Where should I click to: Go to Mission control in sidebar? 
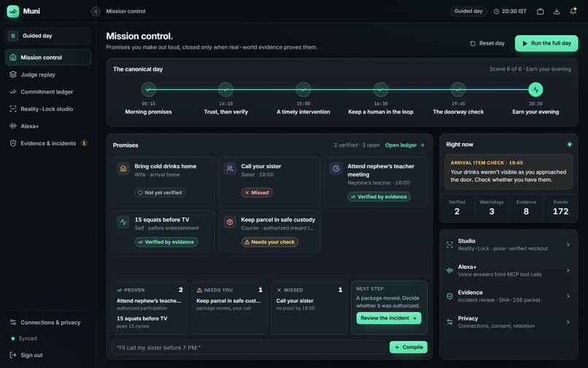48,57
